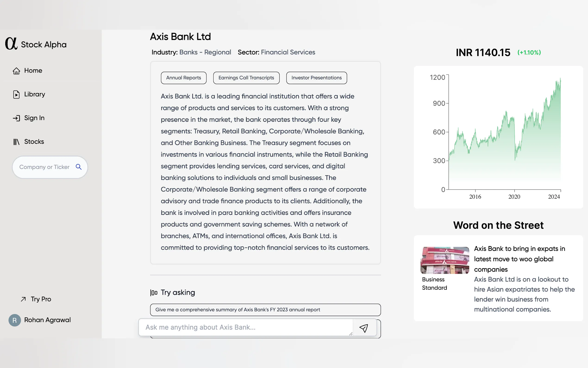The width and height of the screenshot is (588, 368).
Task: Click the Try Pro arrow icon
Action: (x=23, y=299)
